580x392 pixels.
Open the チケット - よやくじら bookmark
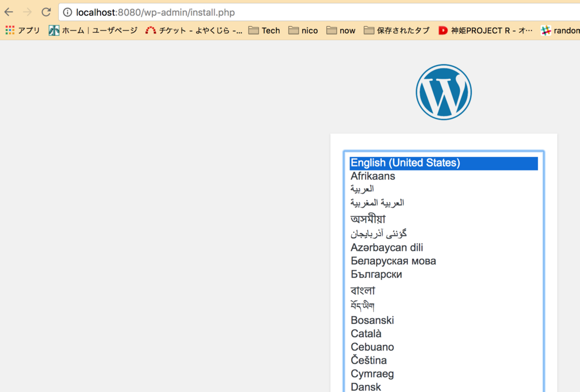(194, 31)
